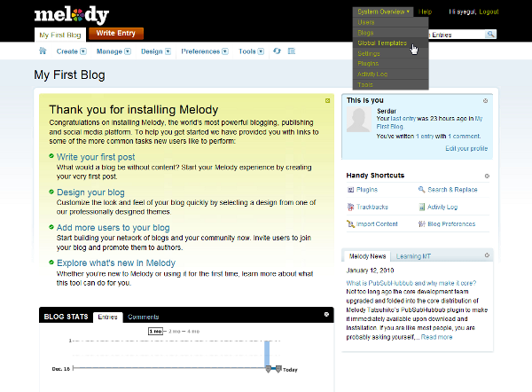
Task: Open the PubSubHubbub news article link
Action: tap(411, 283)
